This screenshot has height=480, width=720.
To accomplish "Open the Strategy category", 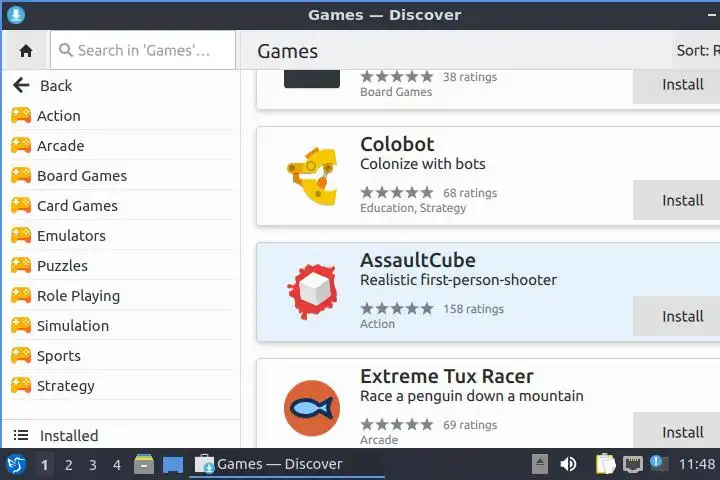I will coord(121,386).
